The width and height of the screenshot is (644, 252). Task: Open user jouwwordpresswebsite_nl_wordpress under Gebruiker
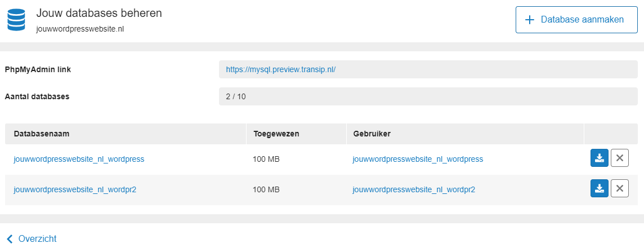coord(418,159)
